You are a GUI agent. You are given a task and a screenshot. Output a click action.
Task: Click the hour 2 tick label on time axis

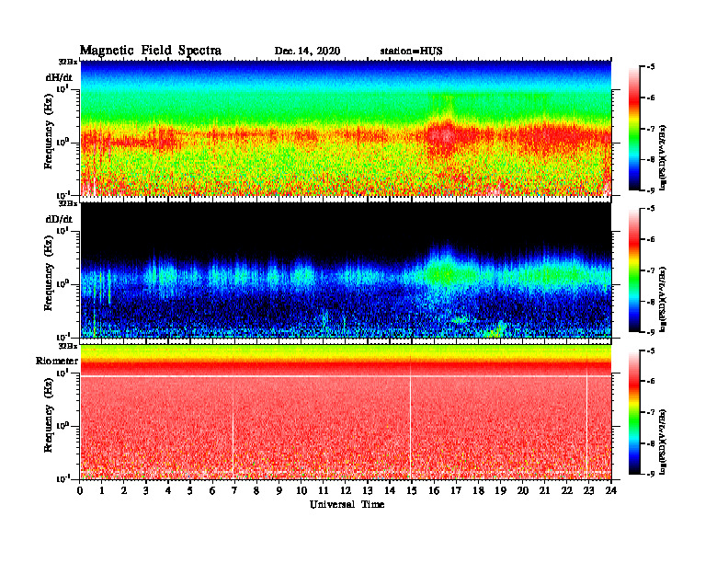(124, 490)
